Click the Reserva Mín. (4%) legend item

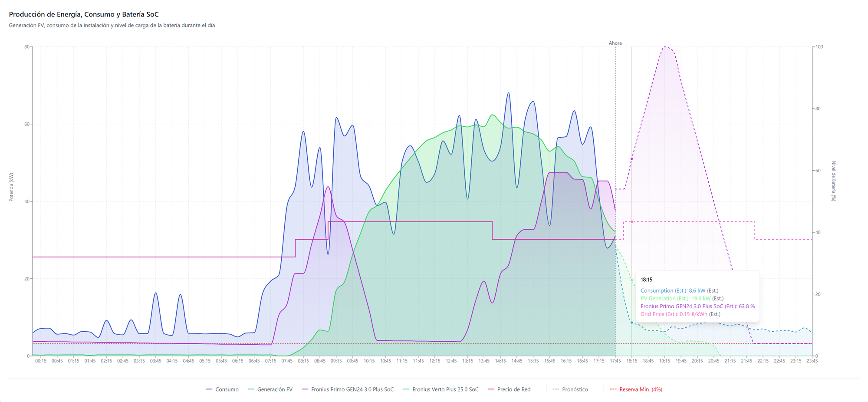pyautogui.click(x=636, y=389)
